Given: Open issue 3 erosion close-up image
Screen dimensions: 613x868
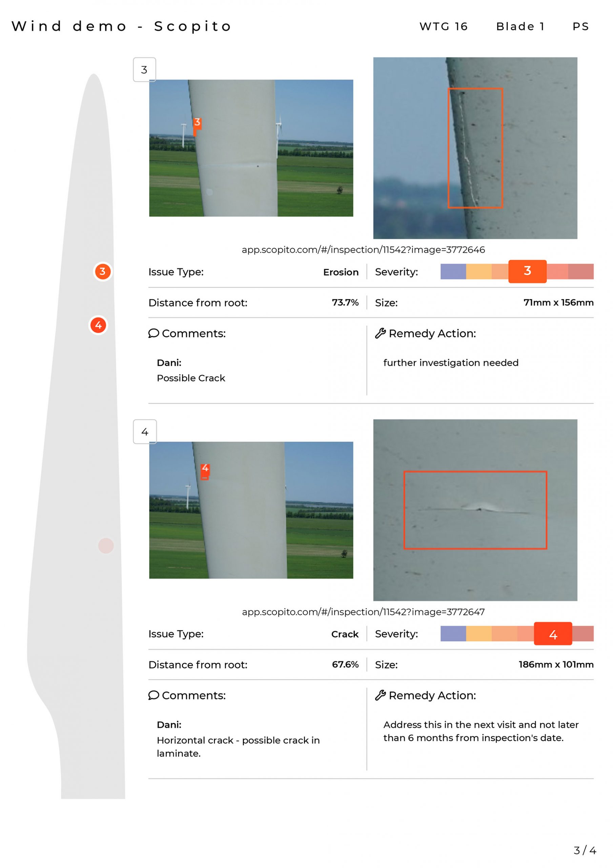Looking at the screenshot, I should [475, 148].
